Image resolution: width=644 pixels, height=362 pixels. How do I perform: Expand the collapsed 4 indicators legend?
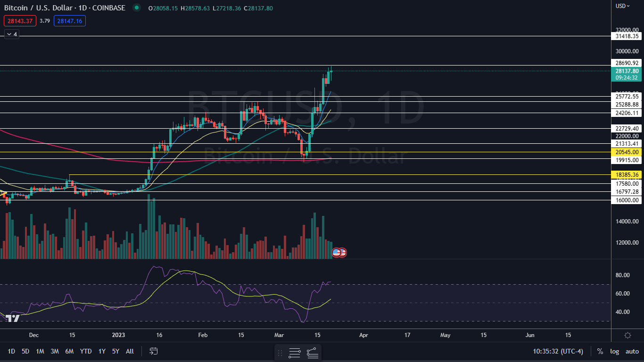[x=11, y=34]
